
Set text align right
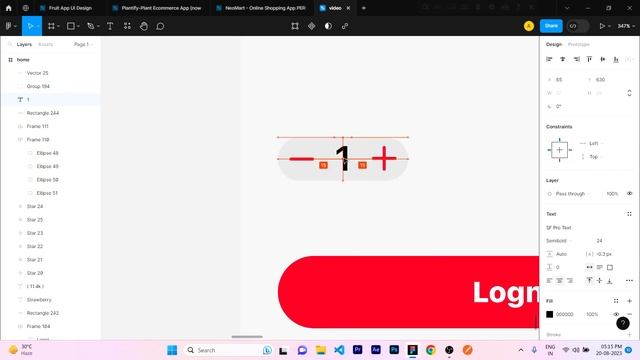pos(570,280)
